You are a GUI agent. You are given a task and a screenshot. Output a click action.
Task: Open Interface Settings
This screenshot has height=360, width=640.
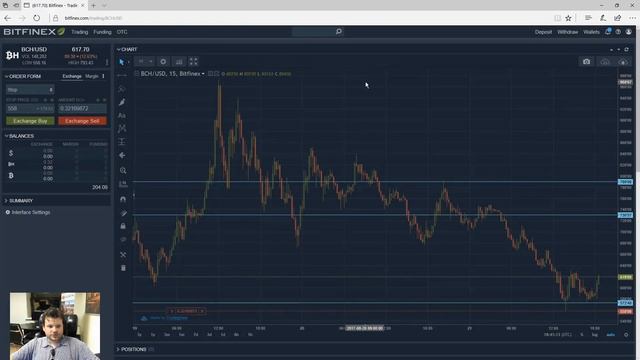tap(28, 212)
